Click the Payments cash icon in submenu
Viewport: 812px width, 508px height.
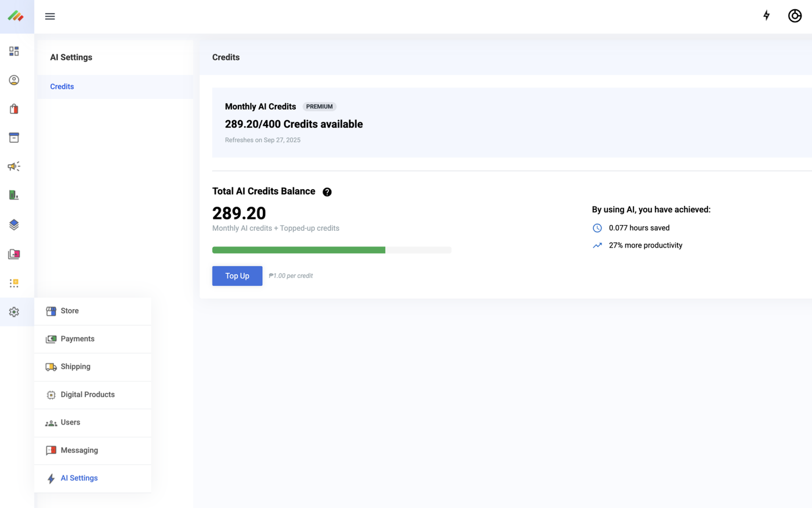click(51, 339)
